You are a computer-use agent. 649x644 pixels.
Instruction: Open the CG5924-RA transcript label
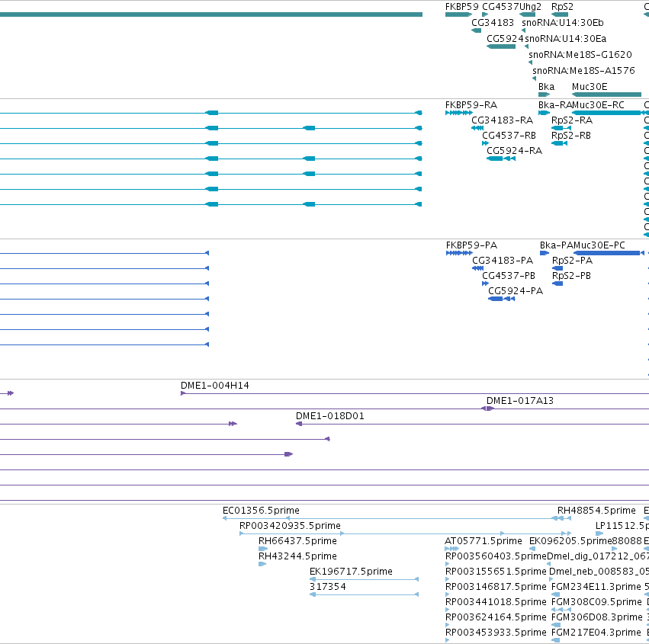tap(514, 151)
